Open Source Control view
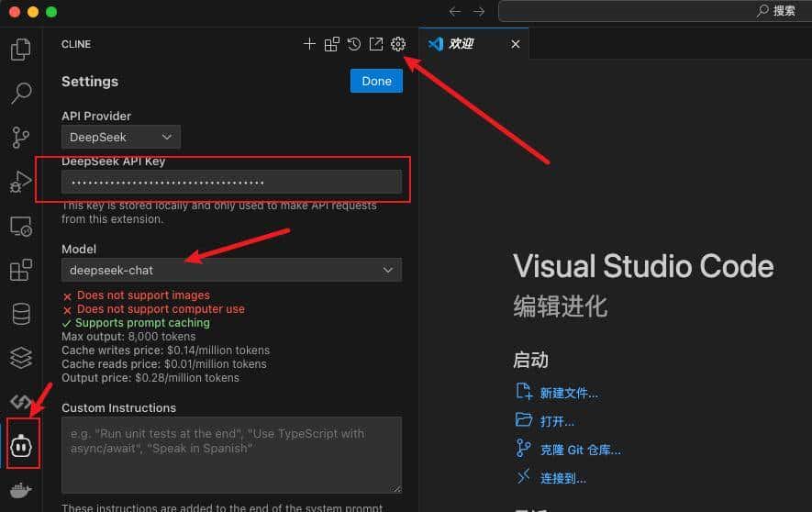The height and width of the screenshot is (512, 812). 21,138
